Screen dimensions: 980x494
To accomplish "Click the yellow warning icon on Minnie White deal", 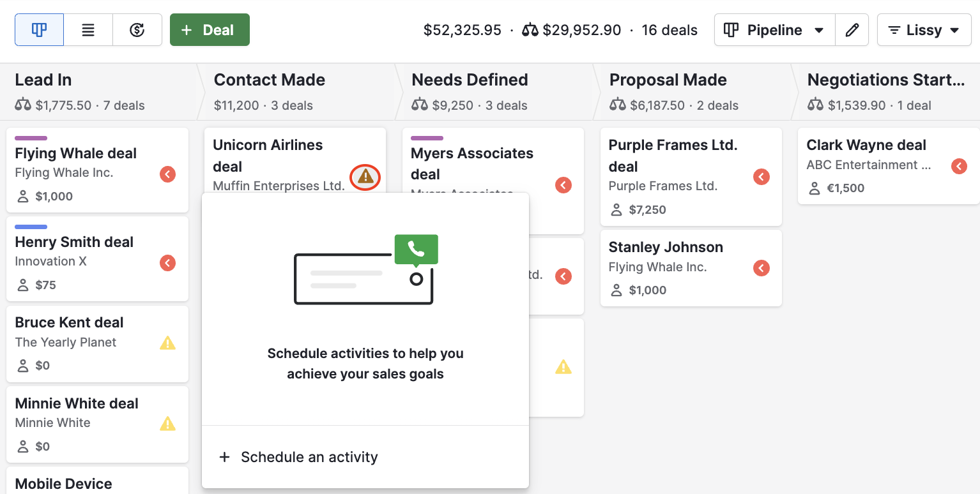I will click(167, 424).
